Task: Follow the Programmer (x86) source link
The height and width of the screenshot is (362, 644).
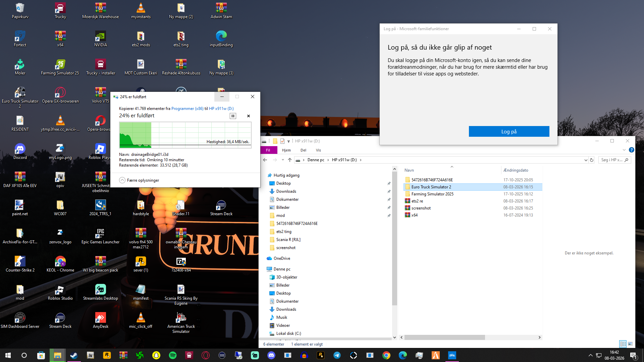Action: pyautogui.click(x=187, y=109)
